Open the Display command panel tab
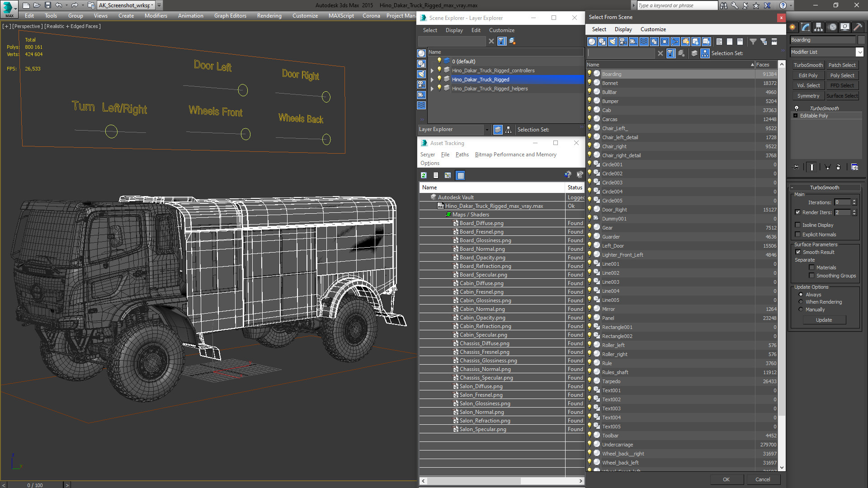The image size is (868, 488). tap(845, 27)
